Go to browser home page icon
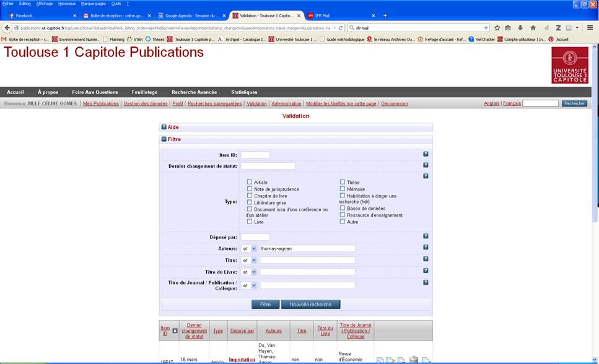The width and height of the screenshot is (599, 364). [533, 28]
